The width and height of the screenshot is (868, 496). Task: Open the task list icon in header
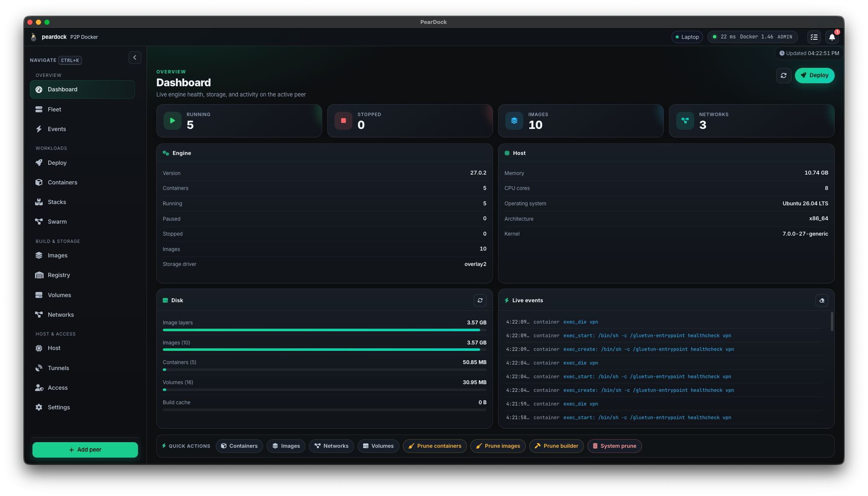coord(814,37)
